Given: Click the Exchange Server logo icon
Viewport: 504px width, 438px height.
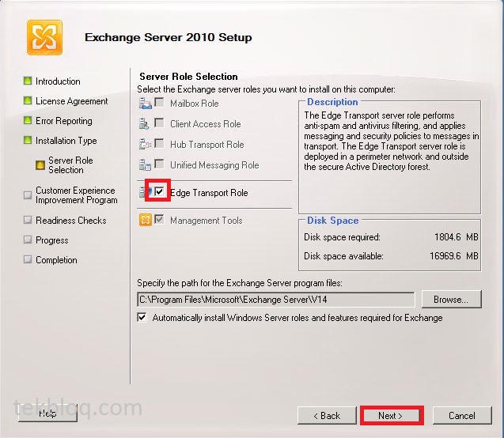Looking at the screenshot, I should [44, 37].
